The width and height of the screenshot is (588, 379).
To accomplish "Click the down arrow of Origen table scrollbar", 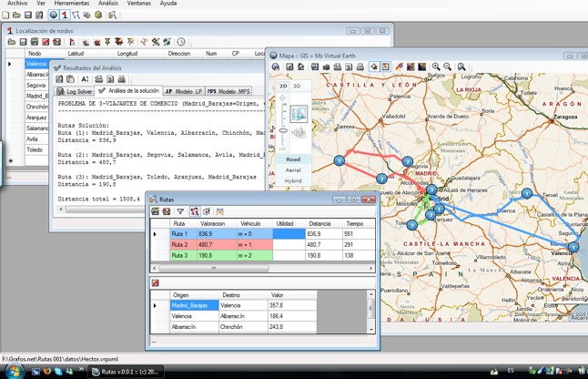I will pos(371,330).
